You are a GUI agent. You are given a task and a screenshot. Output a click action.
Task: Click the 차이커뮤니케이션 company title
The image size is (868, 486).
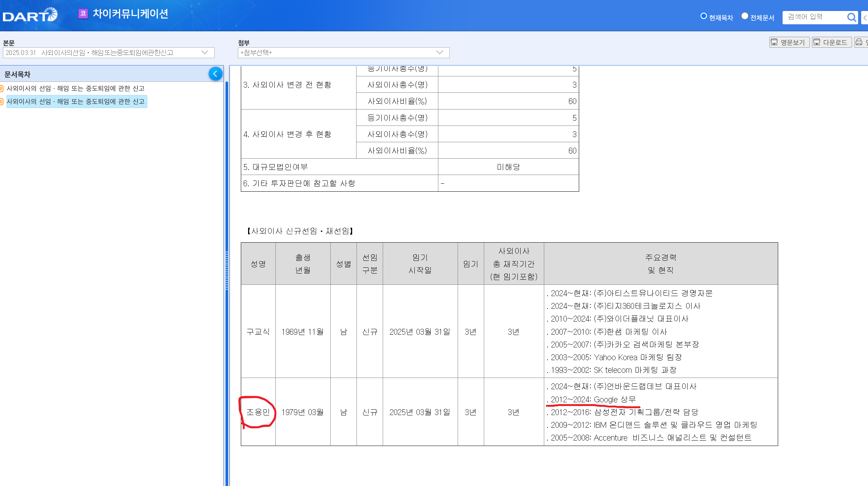[130, 14]
